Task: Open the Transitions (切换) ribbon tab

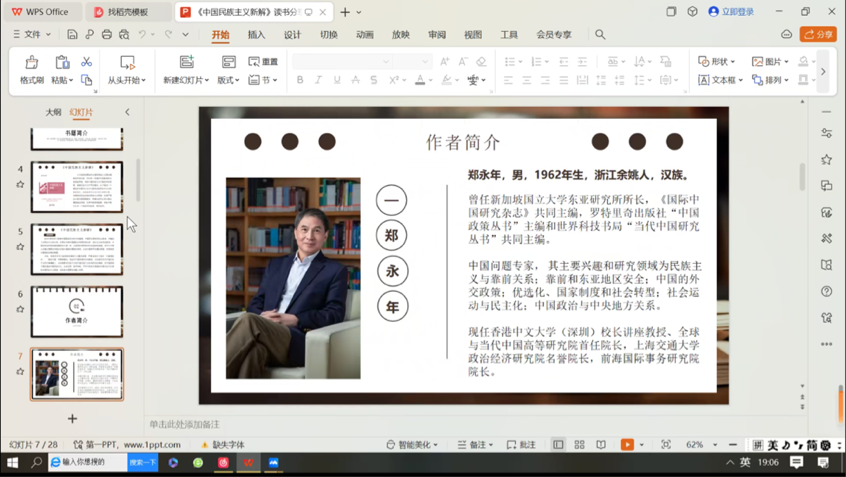Action: [329, 35]
